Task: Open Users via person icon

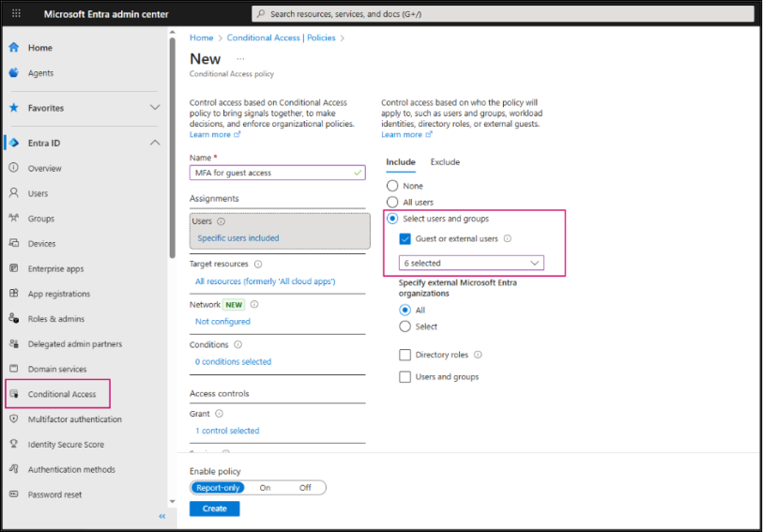Action: click(x=14, y=192)
